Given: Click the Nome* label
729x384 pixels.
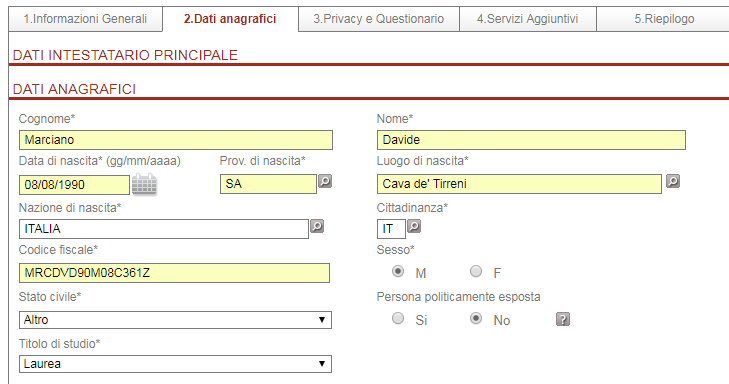Looking at the screenshot, I should pyautogui.click(x=395, y=119).
